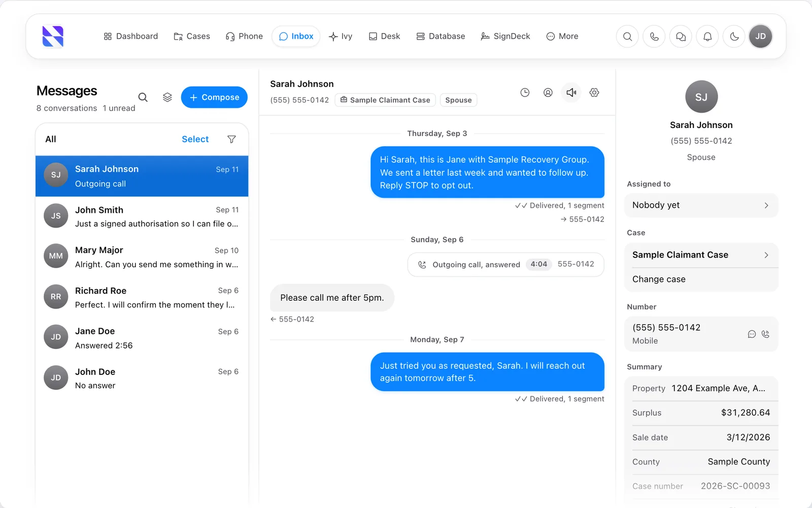This screenshot has height=508, width=812.
Task: Click the layers stack icon beside Compose
Action: 167,97
